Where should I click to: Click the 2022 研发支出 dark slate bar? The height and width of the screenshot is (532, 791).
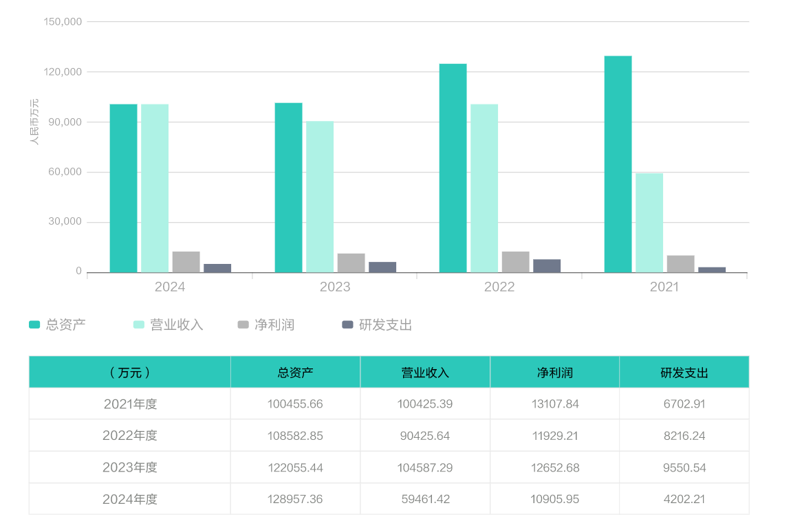tap(547, 266)
